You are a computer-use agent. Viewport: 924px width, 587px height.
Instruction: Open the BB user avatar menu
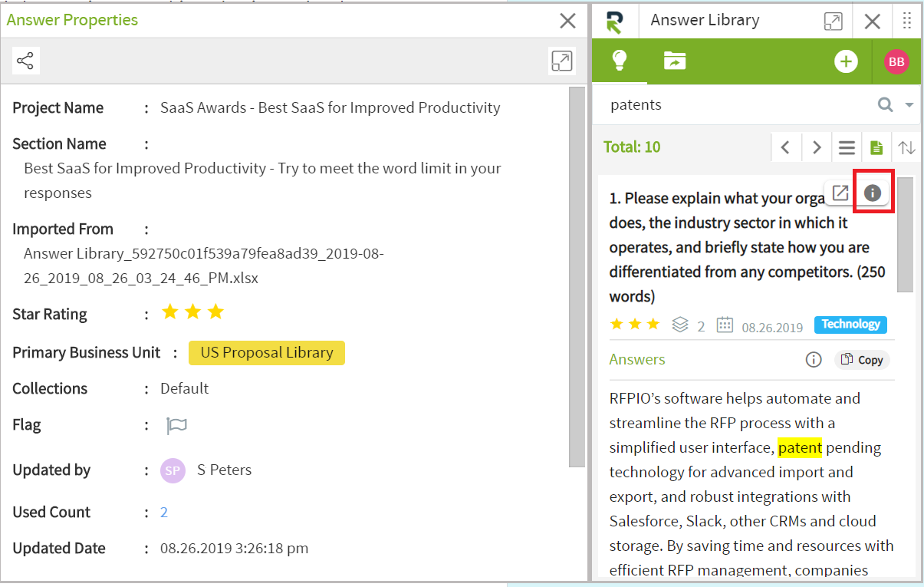pos(896,62)
